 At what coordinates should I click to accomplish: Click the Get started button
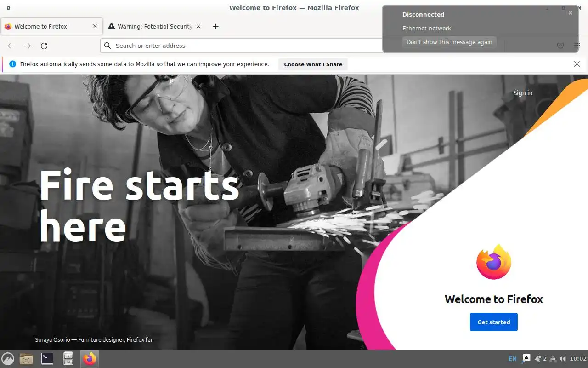pos(494,322)
